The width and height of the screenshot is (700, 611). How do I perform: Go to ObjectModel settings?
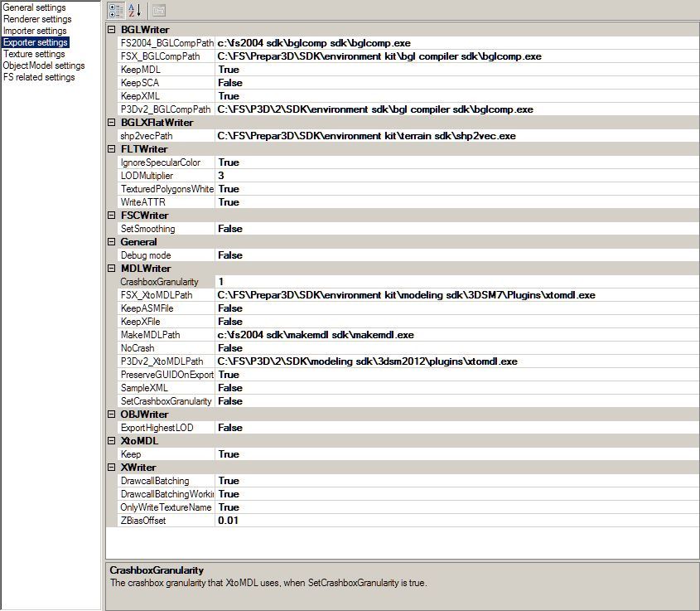(44, 65)
